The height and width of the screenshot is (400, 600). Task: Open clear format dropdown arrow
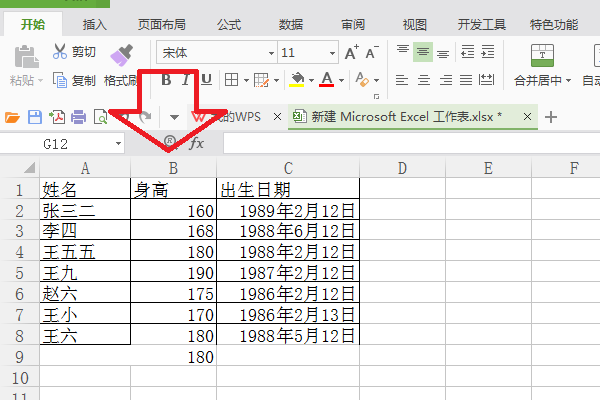point(377,80)
